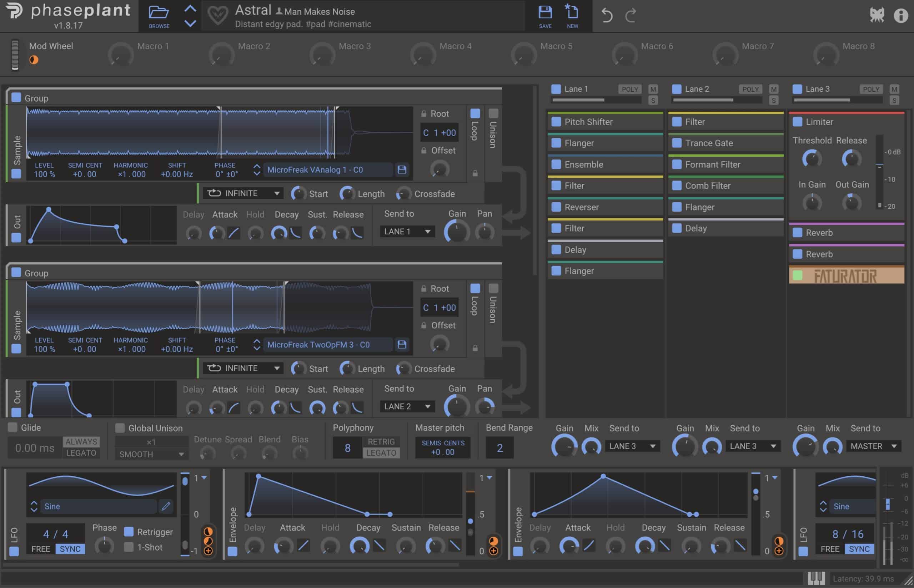Go to the previous preset with the up arrow
This screenshot has width=914, height=588.
[x=190, y=9]
